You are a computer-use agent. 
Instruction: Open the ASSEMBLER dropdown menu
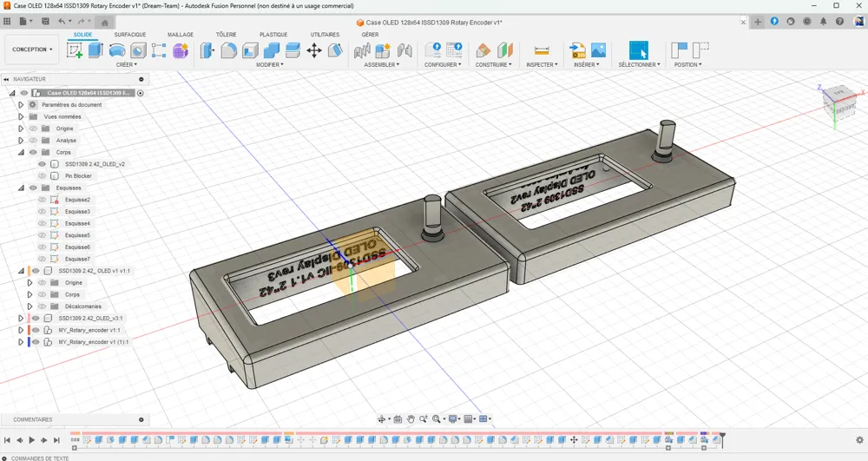[x=382, y=65]
